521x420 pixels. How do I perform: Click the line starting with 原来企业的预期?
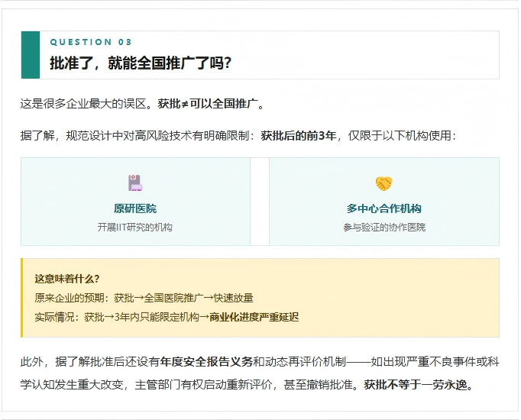point(144,298)
